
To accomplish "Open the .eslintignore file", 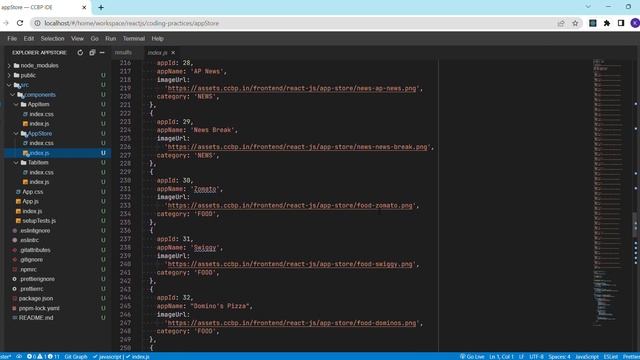I will 35,231.
